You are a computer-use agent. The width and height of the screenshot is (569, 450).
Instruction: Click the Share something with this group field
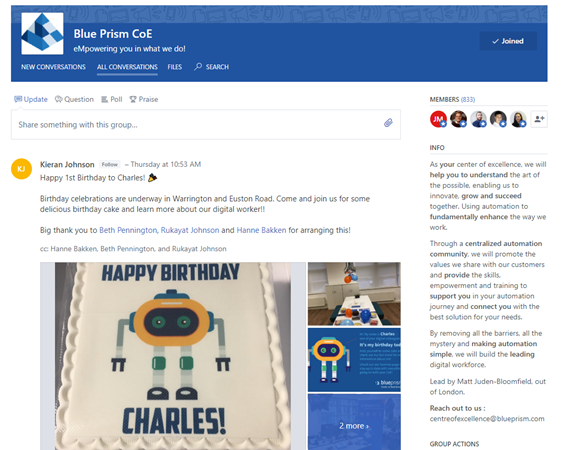coord(206,125)
